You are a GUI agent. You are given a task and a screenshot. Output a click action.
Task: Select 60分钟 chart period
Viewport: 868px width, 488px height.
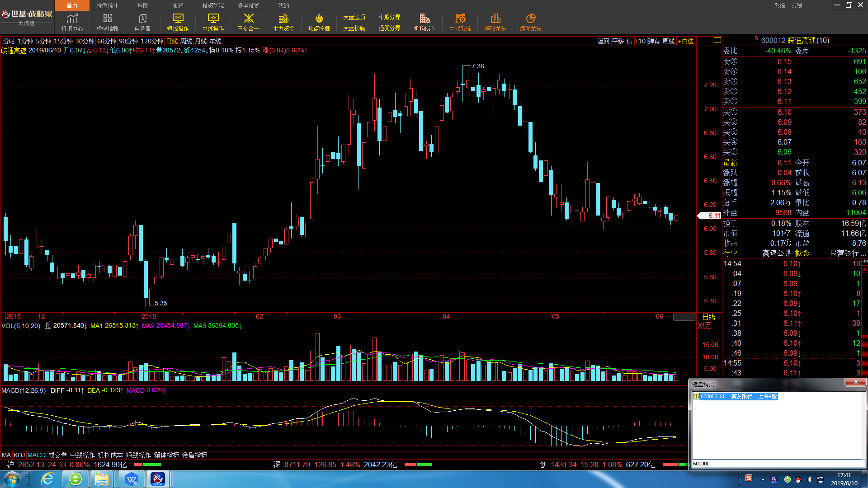(107, 41)
